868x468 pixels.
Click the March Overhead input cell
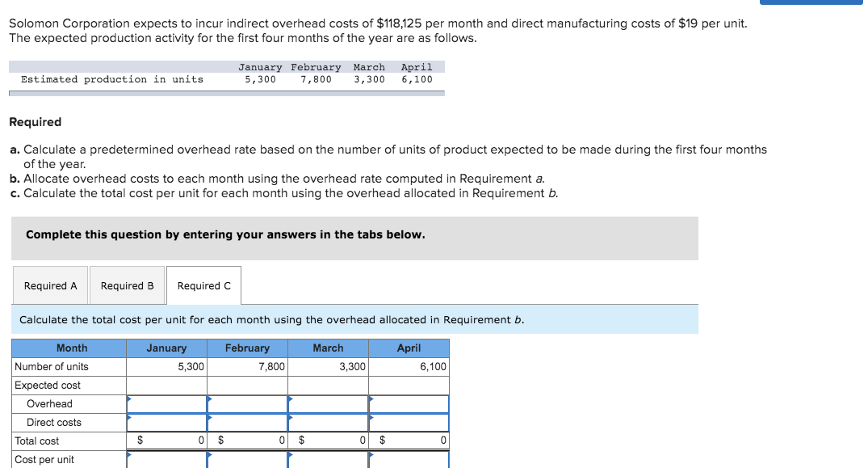(x=329, y=404)
